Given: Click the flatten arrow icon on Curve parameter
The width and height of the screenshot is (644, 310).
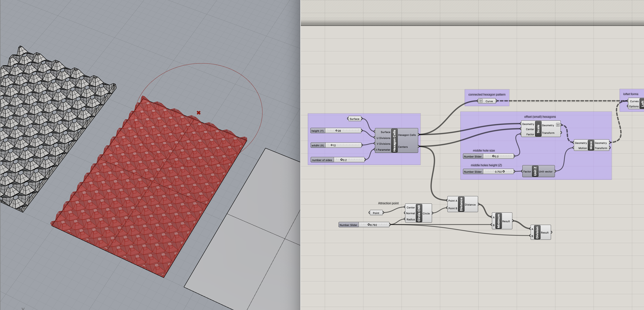Looking at the screenshot, I should point(481,101).
